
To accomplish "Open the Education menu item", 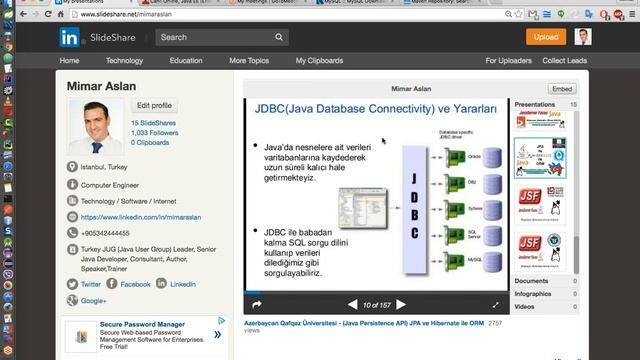I will [x=186, y=60].
